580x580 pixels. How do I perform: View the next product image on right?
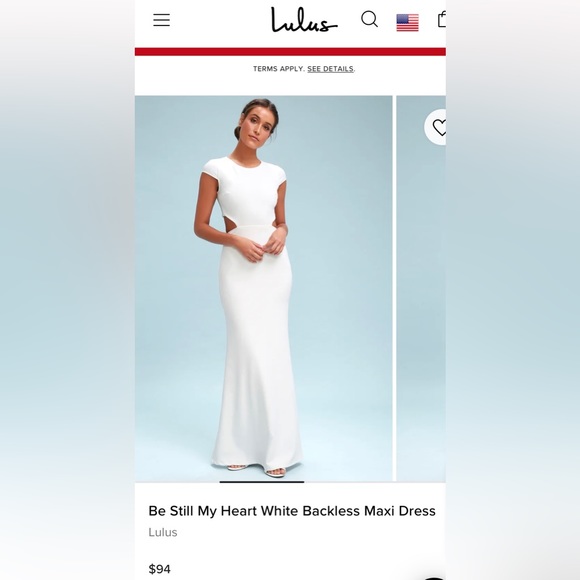click(421, 289)
